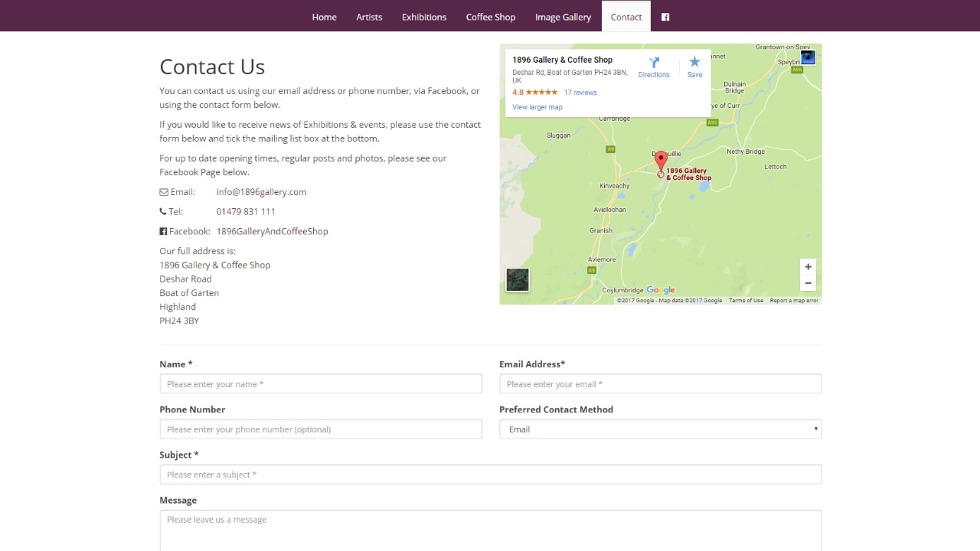Open the Coffee Shop page
This screenshot has height=551, width=980.
tap(491, 17)
